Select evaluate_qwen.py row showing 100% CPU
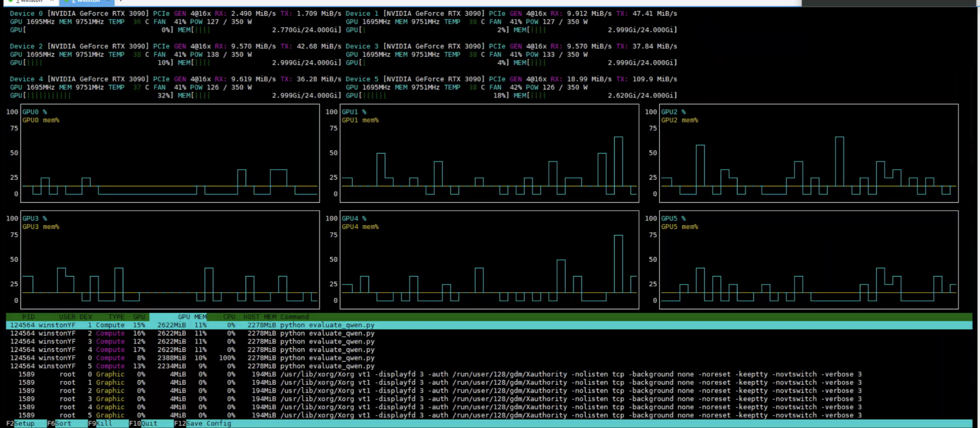 tap(489, 358)
